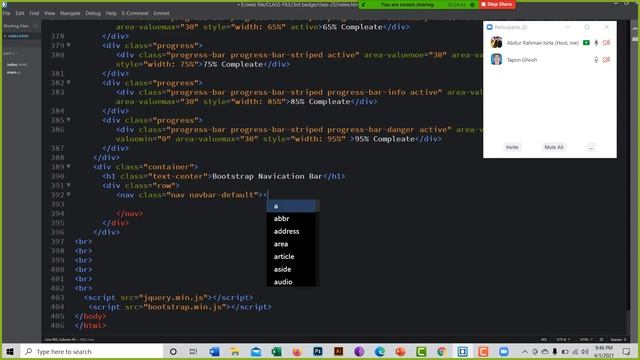Click the Stop Share button
This screenshot has width=640, height=360.
pos(497,4)
